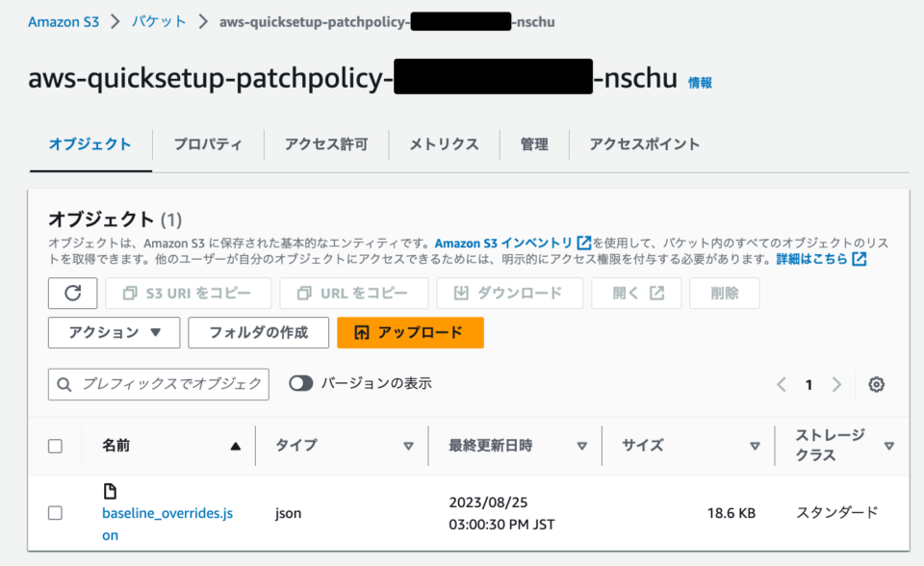Check the baseline_overrides.json row checkbox
Screen dimensions: 924x566
55,513
